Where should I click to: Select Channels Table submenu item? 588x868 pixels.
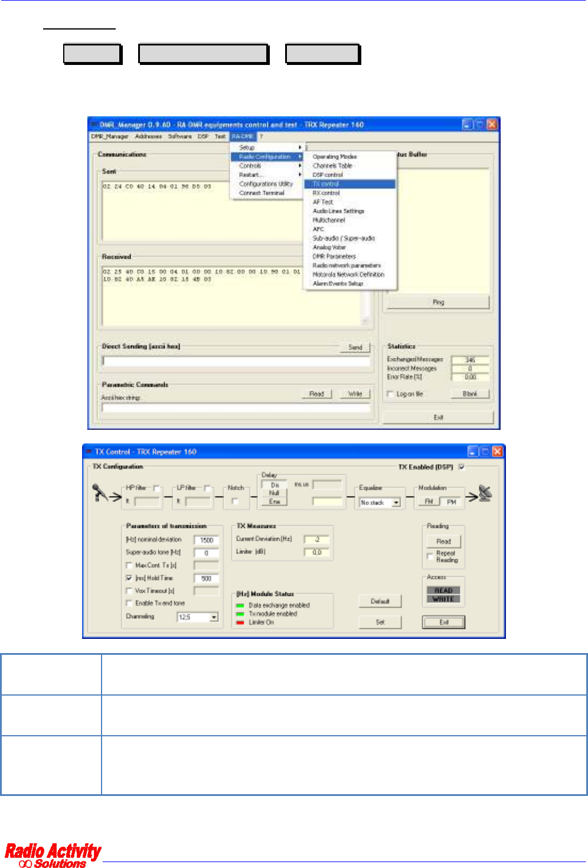[349, 166]
